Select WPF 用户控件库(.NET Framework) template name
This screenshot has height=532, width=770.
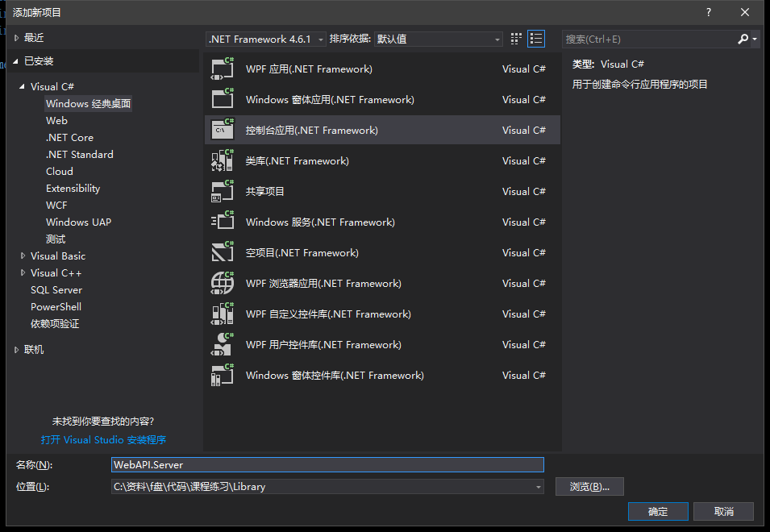(x=323, y=345)
